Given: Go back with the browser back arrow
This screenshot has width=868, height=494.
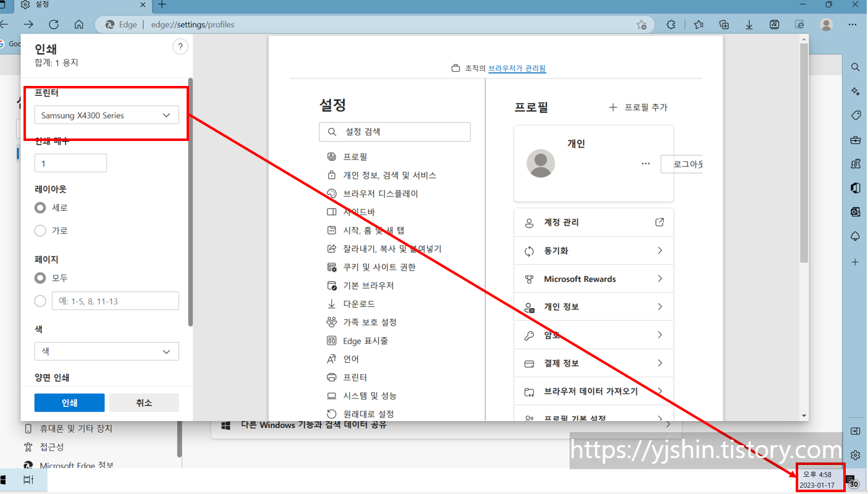Looking at the screenshot, I should point(4,25).
